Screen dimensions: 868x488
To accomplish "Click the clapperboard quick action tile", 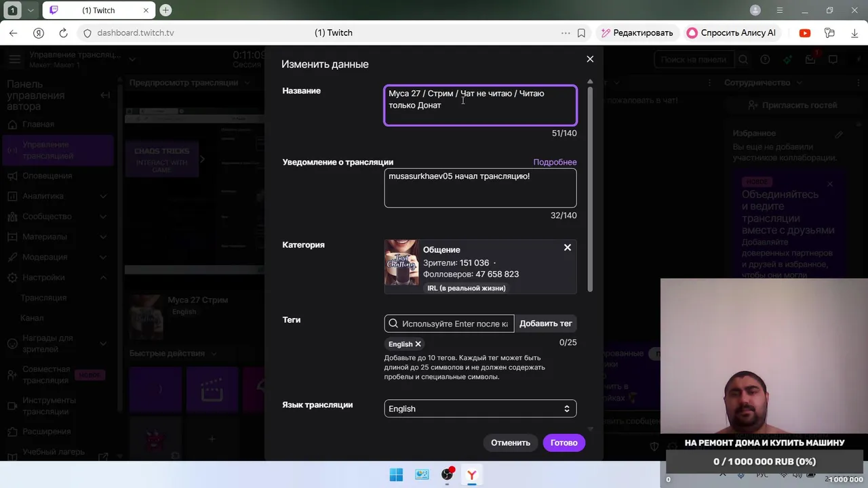I will [212, 390].
